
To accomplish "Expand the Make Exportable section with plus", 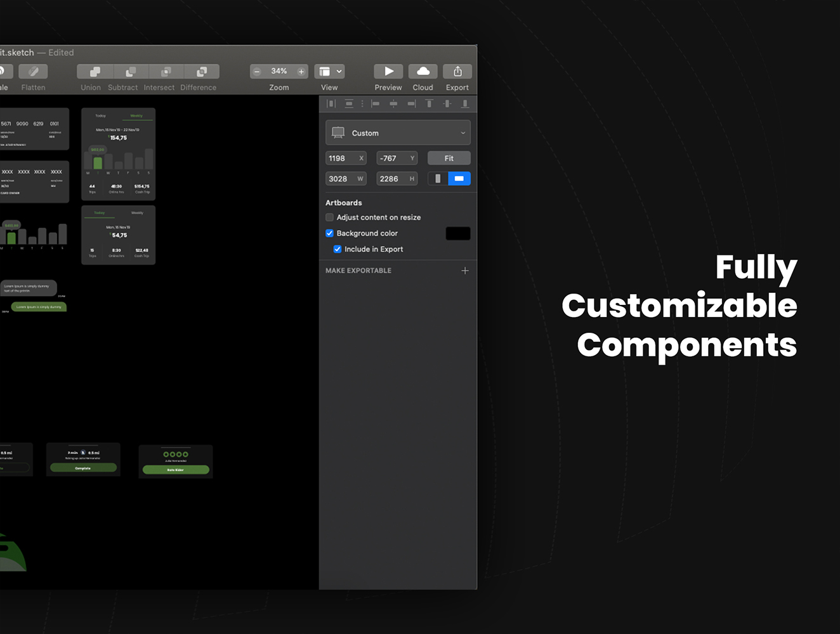I will coord(465,270).
